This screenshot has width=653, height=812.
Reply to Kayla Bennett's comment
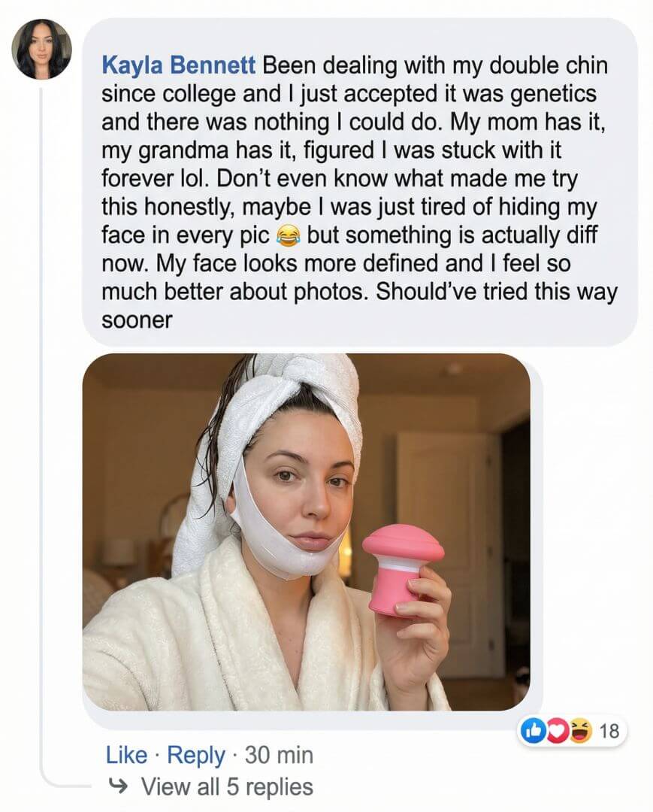[x=195, y=755]
